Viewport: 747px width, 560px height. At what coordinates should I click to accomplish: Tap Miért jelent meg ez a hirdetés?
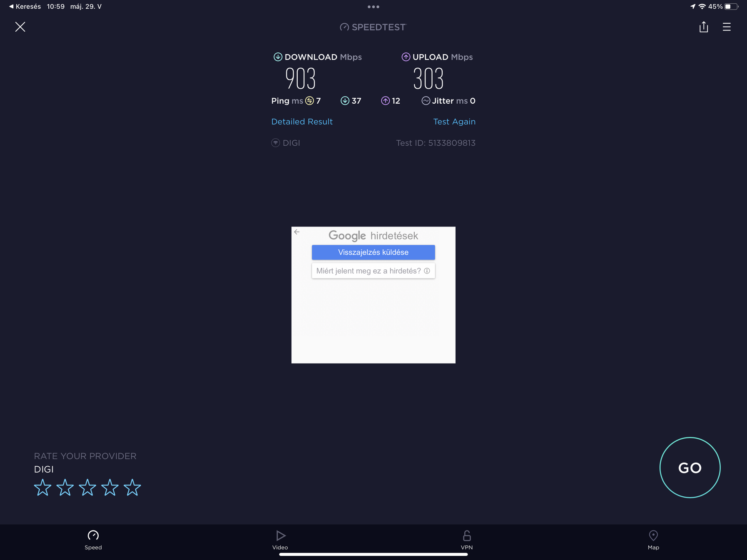(373, 271)
